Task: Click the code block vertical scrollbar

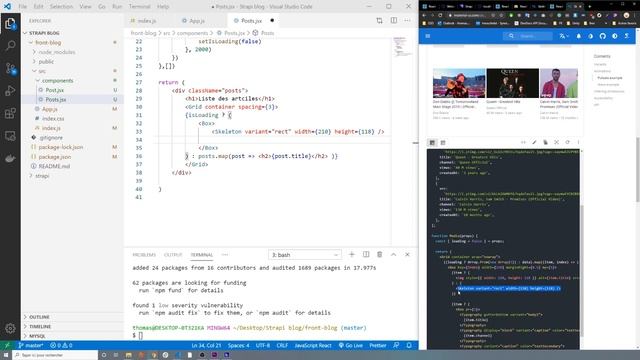Action: (x=581, y=270)
